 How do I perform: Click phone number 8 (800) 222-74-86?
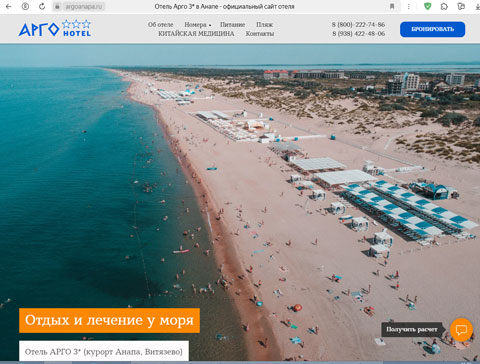pos(358,25)
